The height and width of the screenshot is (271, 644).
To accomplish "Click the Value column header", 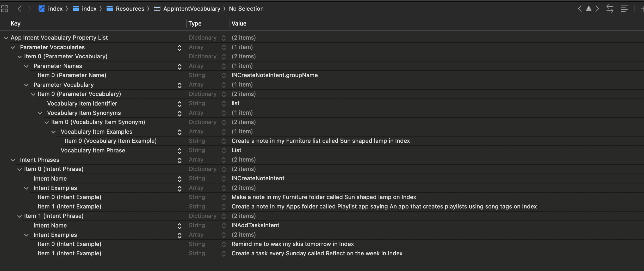I will [239, 24].
